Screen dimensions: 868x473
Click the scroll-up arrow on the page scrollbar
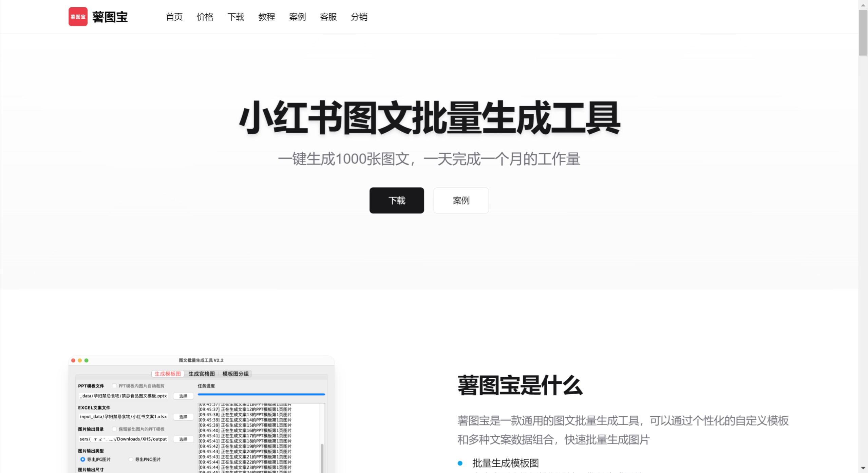864,5
